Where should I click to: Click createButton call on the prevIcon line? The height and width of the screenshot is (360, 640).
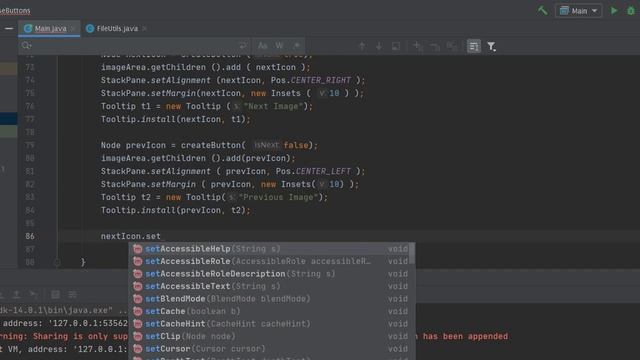(211, 145)
